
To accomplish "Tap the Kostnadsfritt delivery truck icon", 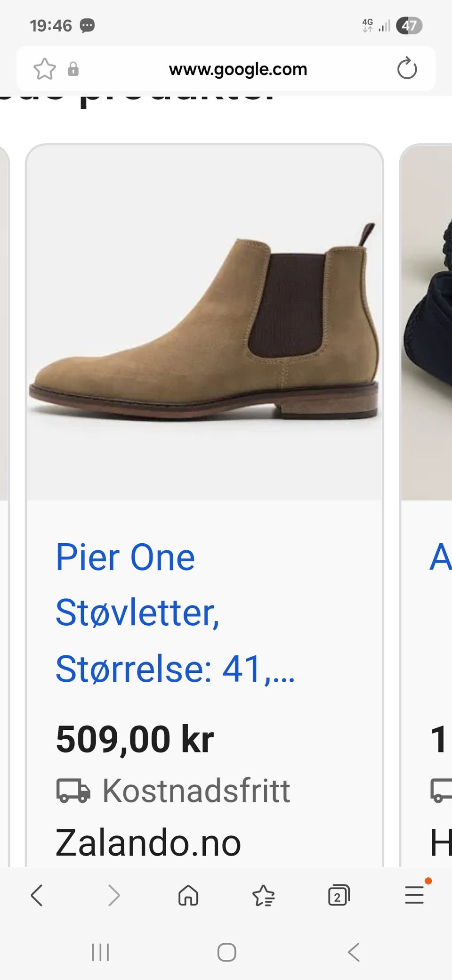I will (73, 790).
